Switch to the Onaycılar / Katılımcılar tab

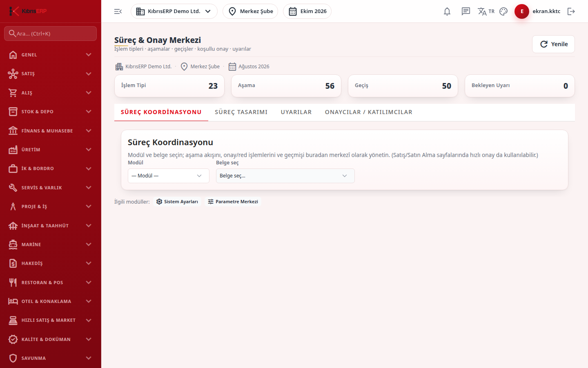coord(368,112)
